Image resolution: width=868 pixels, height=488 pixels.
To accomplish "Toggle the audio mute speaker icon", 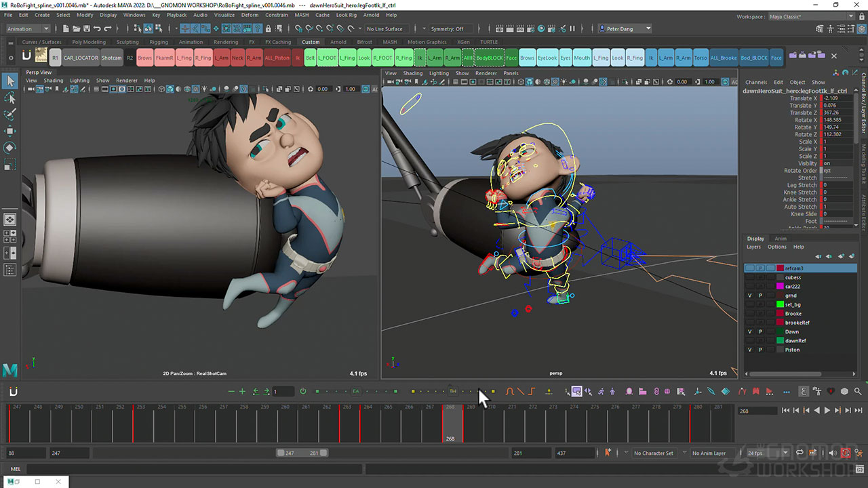I will (833, 453).
